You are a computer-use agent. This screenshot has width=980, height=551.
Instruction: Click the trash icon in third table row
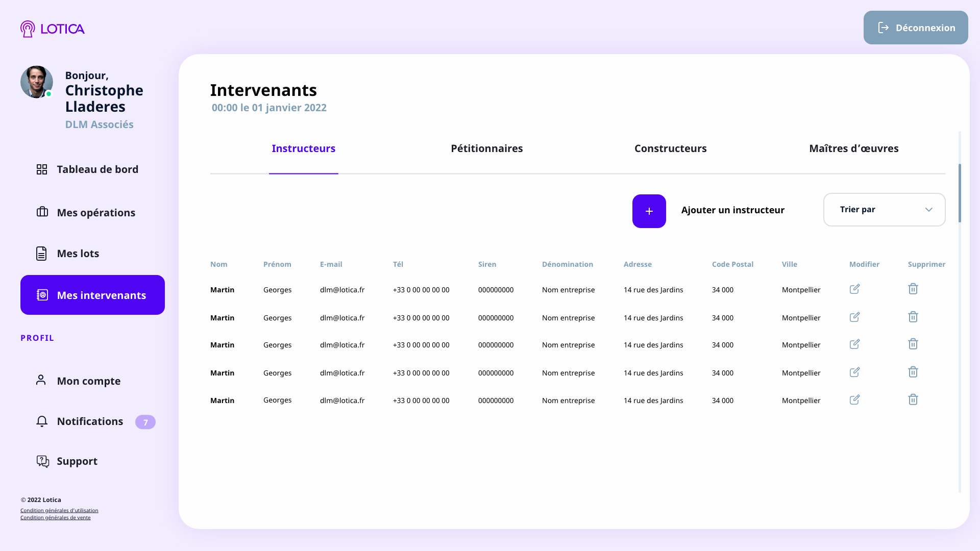pyautogui.click(x=913, y=344)
